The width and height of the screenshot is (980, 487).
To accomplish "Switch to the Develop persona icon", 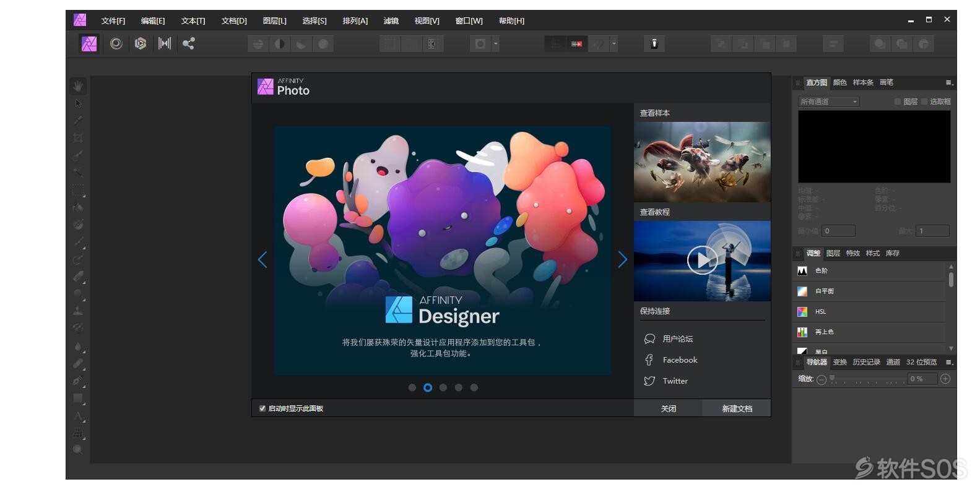I will click(x=141, y=44).
